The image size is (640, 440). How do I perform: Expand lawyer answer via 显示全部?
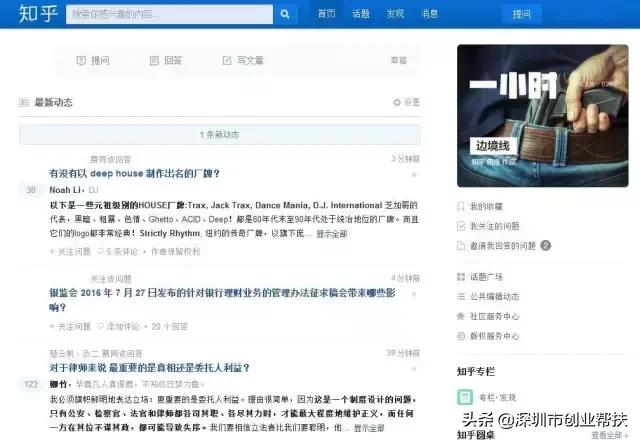pyautogui.click(x=368, y=428)
